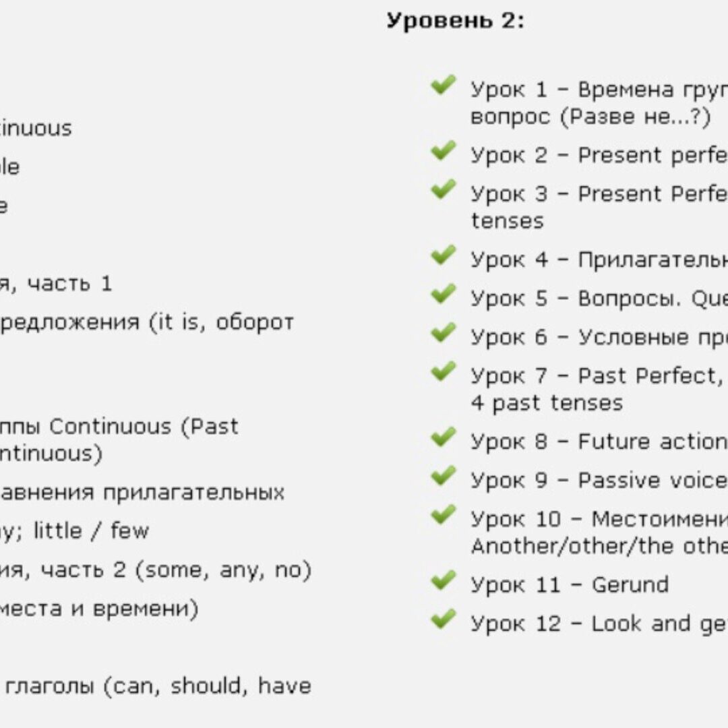Viewport: 728px width, 728px height.
Task: Open the lesson mentioning some, any, no
Action: click(x=155, y=571)
